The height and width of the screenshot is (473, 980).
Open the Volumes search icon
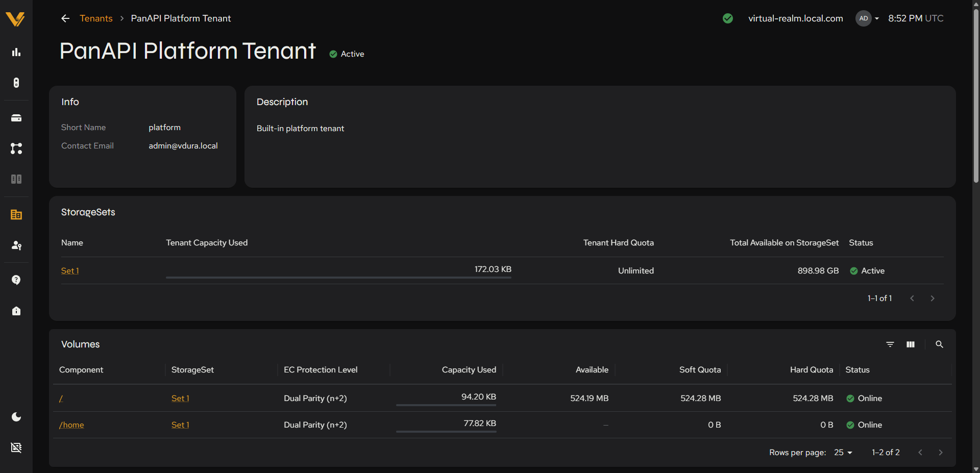click(939, 344)
